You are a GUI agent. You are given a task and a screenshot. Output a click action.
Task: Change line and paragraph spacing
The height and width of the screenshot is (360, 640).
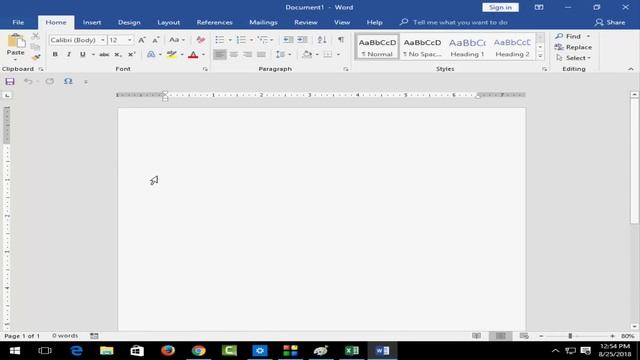[280, 54]
